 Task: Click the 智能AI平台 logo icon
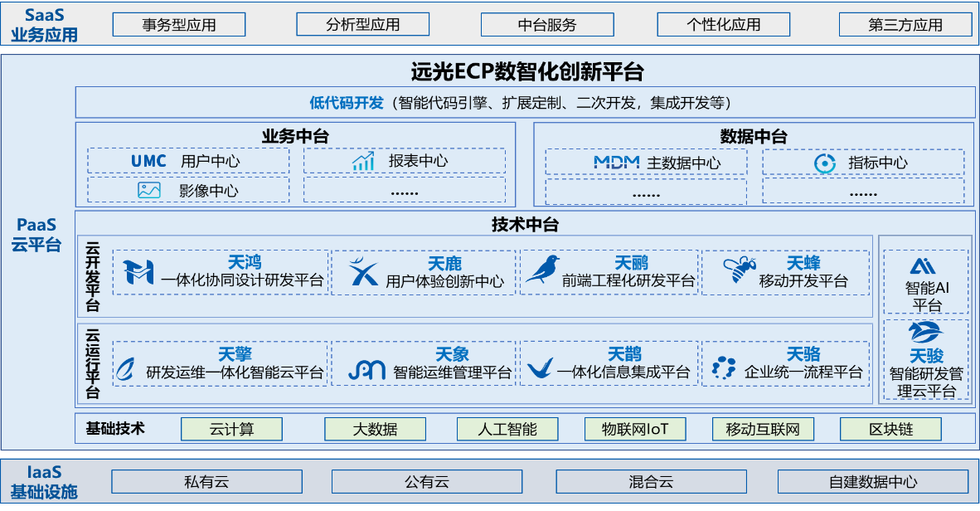pos(923,266)
